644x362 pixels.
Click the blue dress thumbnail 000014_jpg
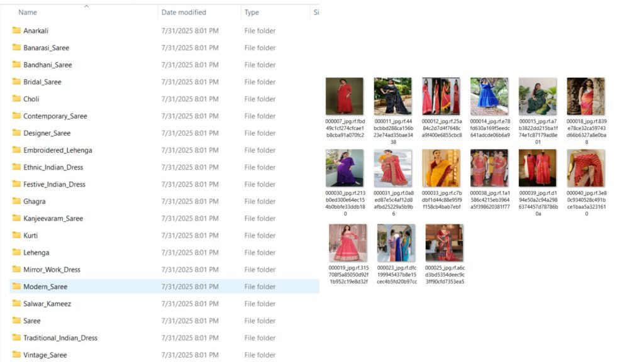tap(489, 96)
